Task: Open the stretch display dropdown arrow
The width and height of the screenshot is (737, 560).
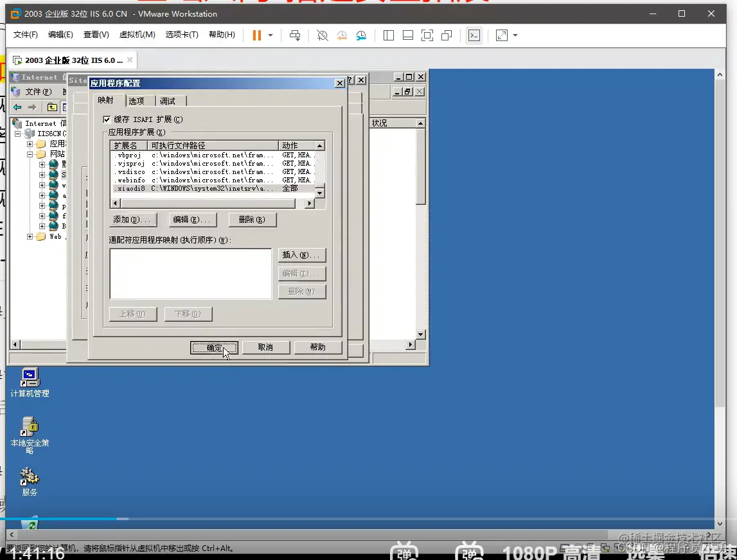Action: [x=515, y=35]
